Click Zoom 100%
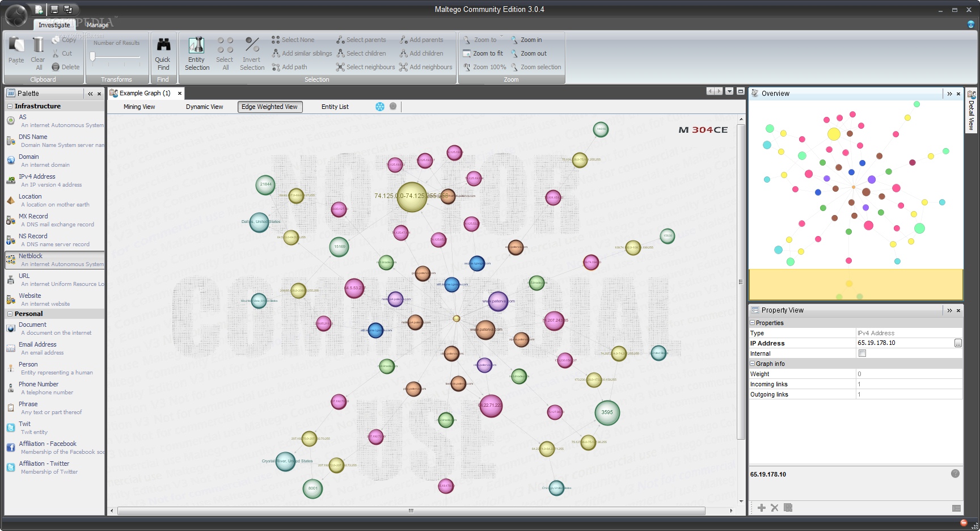 484,67
